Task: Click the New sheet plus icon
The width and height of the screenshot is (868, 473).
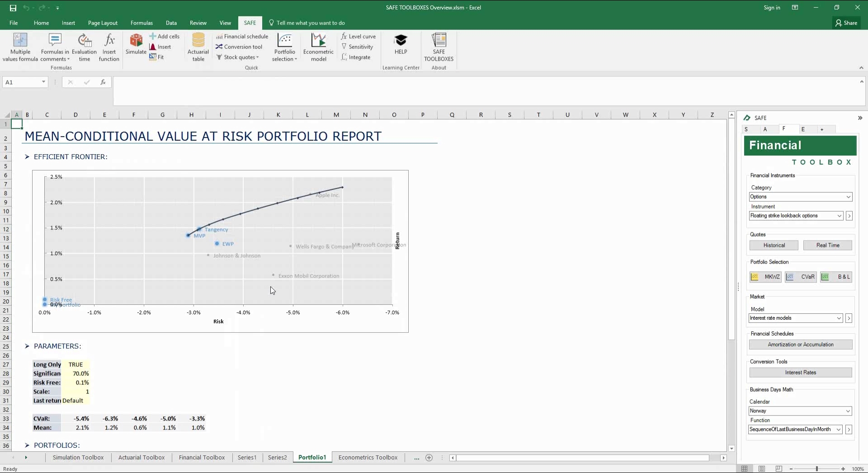Action: tap(429, 458)
